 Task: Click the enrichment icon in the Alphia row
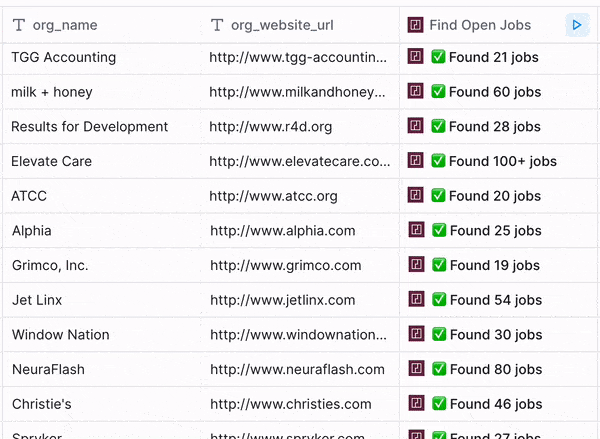click(416, 230)
